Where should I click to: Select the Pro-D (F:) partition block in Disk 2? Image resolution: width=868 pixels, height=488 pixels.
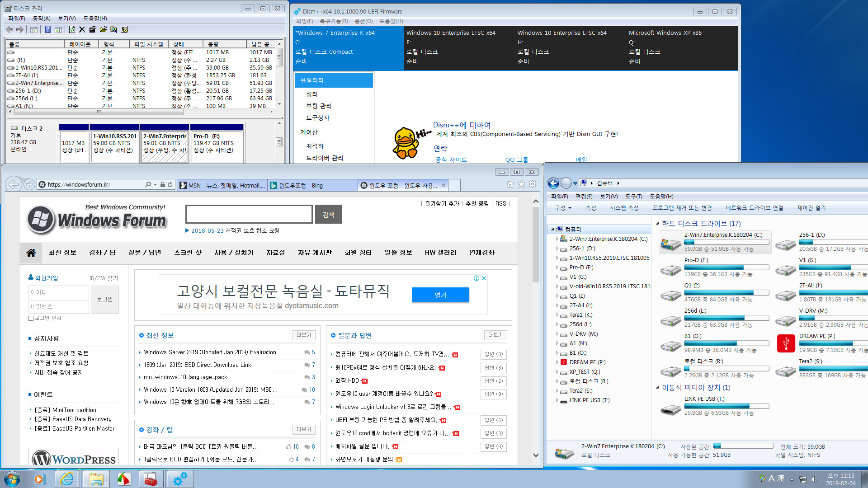click(217, 143)
